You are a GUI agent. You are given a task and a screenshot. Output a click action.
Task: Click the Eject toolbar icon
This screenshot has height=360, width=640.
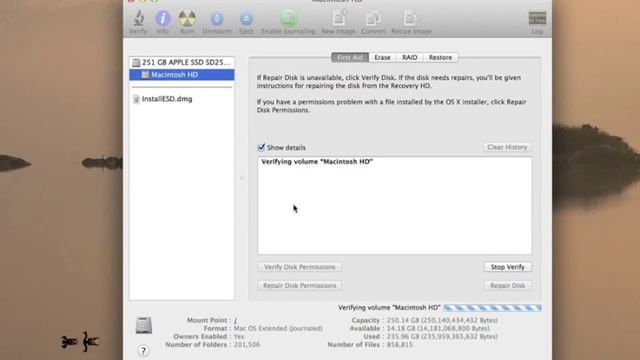pyautogui.click(x=246, y=22)
